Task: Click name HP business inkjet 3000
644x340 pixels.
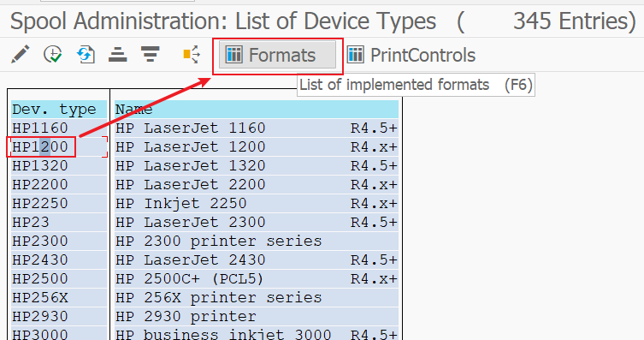Action: [223, 334]
